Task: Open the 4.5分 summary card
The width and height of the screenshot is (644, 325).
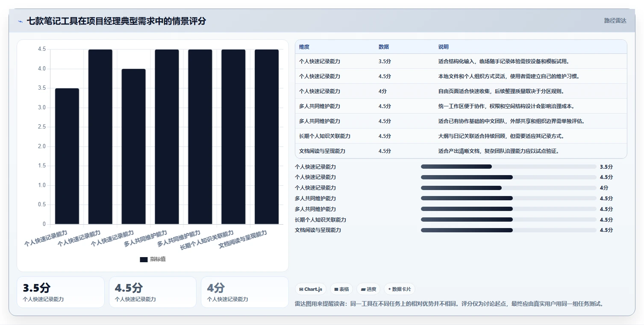Action: coord(153,292)
